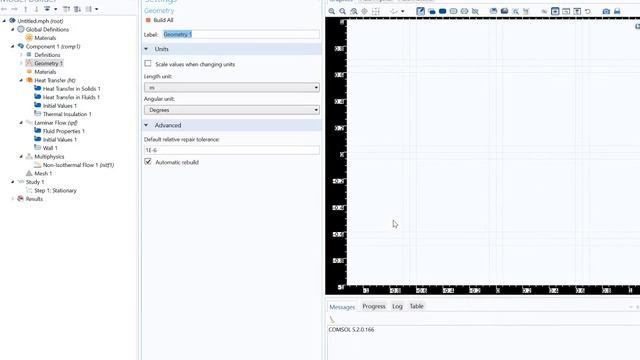Click the Show icon in Model Builder toolbar
This screenshot has height=360, width=640.
tap(47, 9)
